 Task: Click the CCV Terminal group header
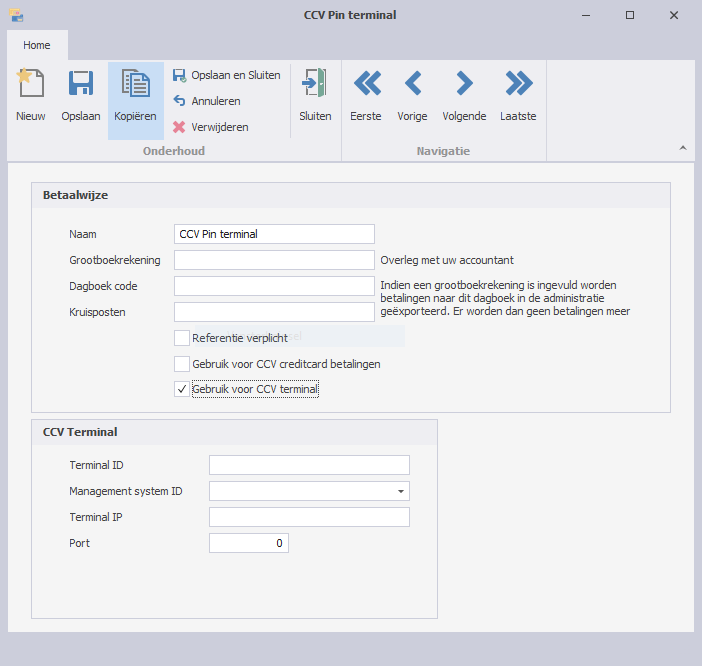(235, 432)
